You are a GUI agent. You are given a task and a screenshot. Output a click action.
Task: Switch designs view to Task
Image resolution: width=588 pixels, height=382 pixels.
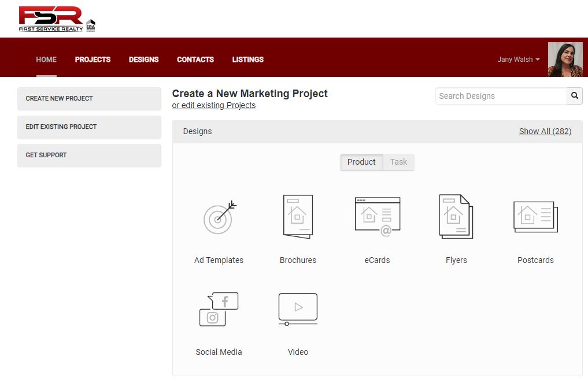pyautogui.click(x=398, y=162)
